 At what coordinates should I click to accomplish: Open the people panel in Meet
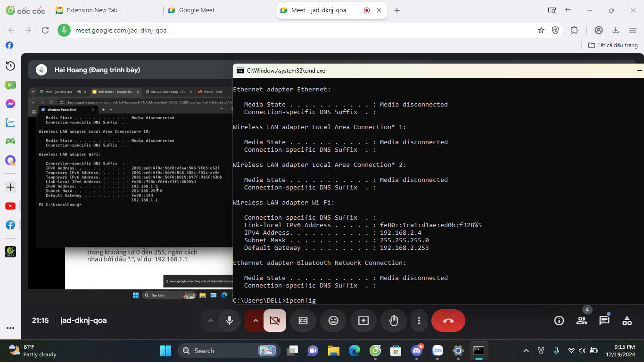point(582,321)
